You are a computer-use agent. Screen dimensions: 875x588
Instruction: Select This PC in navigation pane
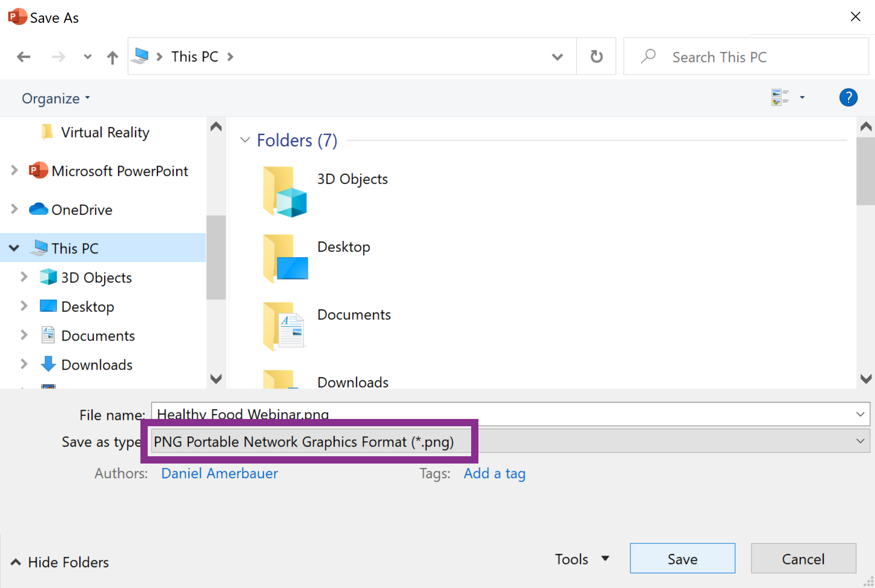75,248
